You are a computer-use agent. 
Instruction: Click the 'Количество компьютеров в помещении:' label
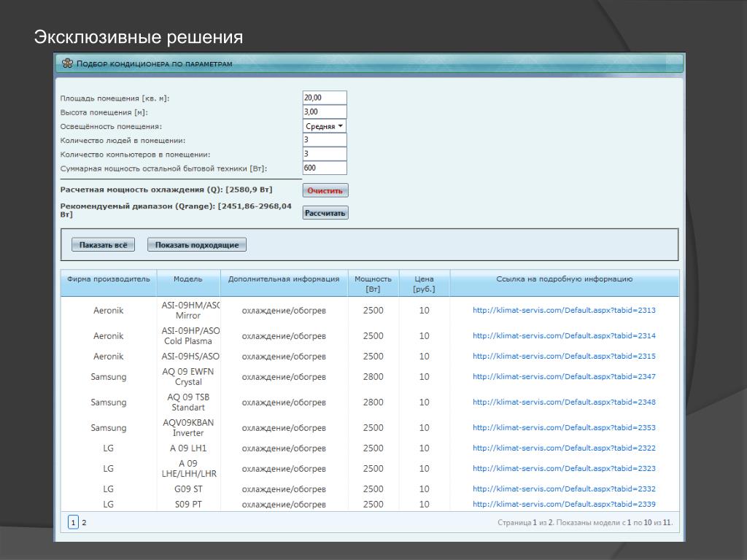point(135,155)
